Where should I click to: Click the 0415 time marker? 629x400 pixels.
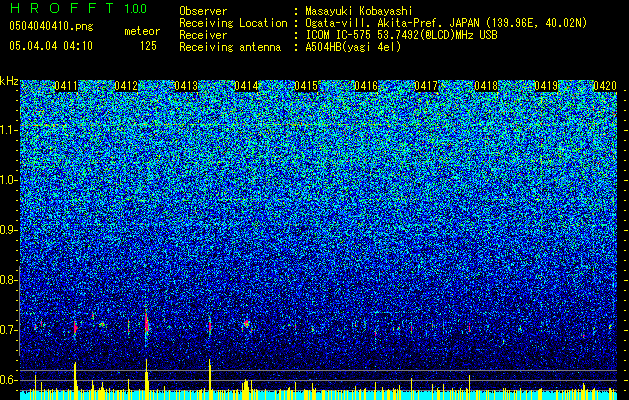tap(306, 86)
